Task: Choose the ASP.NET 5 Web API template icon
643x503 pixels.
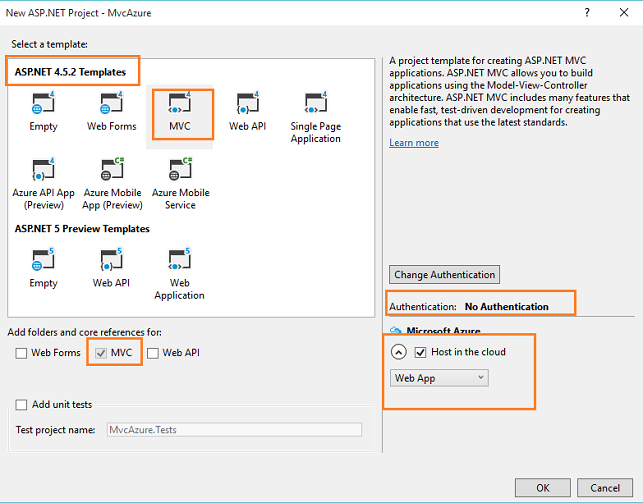Action: pos(111,259)
